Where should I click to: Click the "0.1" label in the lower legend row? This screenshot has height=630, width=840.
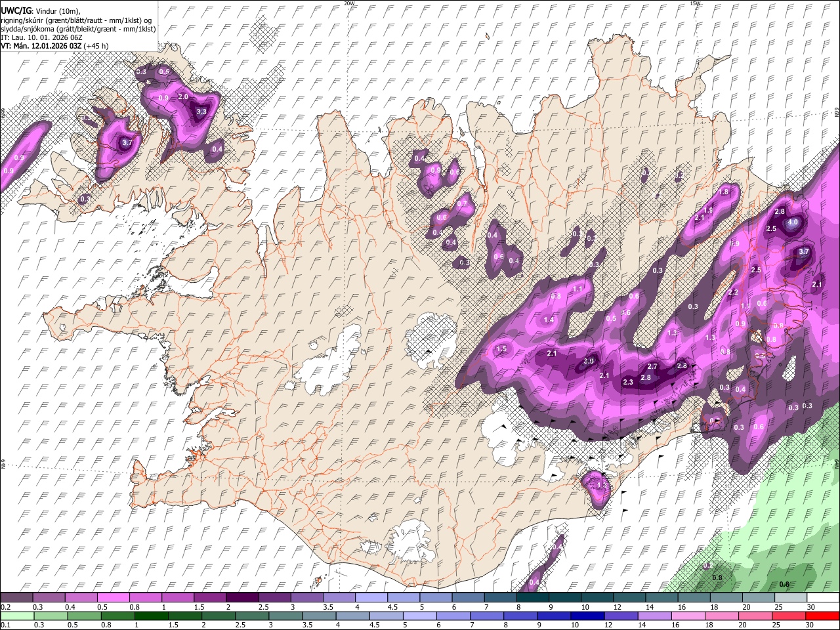[x=5, y=625]
